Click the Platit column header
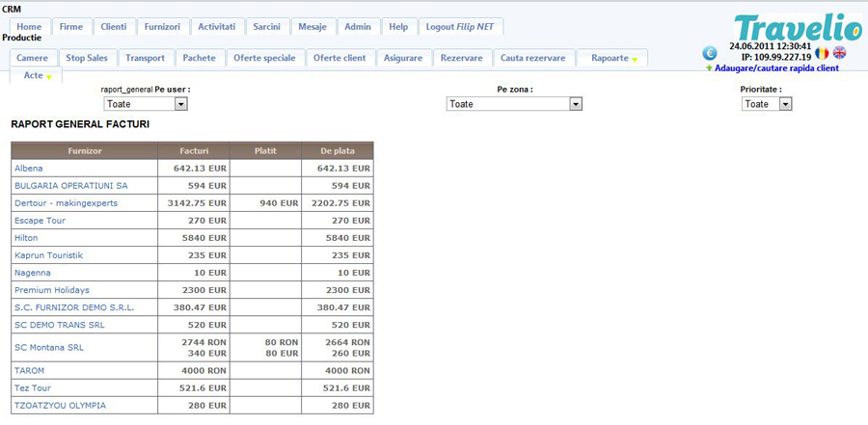The width and height of the screenshot is (868, 425). 266,150
